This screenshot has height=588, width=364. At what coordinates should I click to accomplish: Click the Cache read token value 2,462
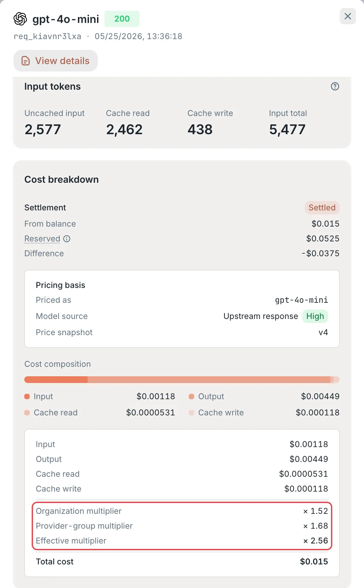point(124,129)
